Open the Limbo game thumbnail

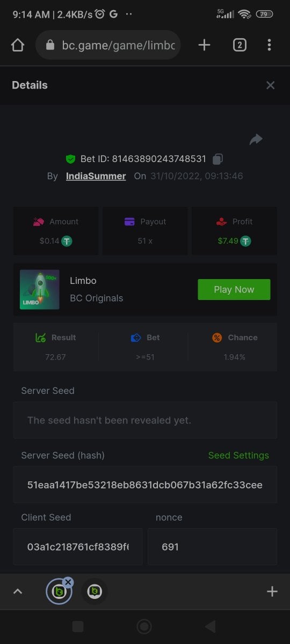tap(40, 289)
